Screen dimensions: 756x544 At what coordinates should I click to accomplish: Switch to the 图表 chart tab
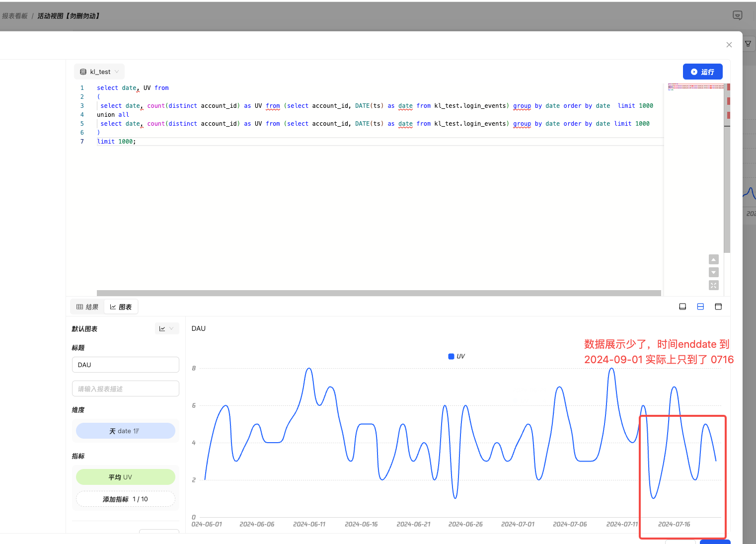[x=121, y=307]
